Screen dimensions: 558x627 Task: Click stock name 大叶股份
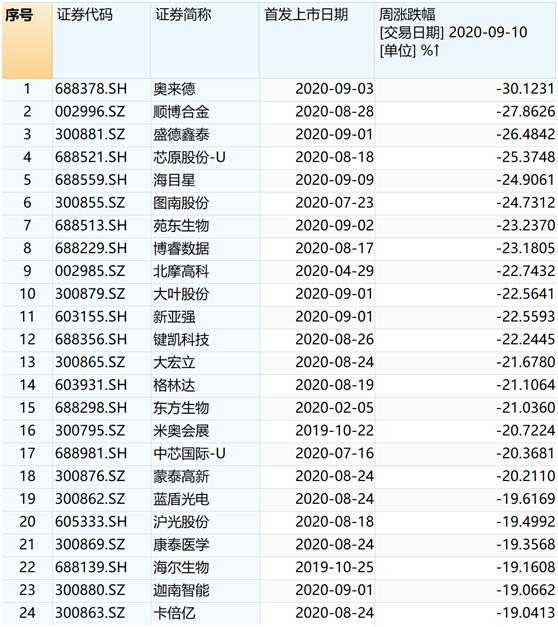pos(181,294)
